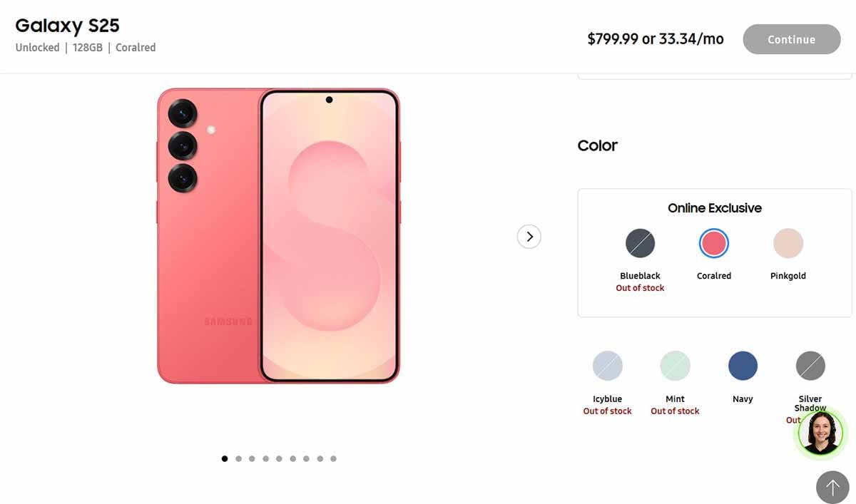This screenshot has width=856, height=504.
Task: Select the third carousel dot
Action: tap(252, 458)
